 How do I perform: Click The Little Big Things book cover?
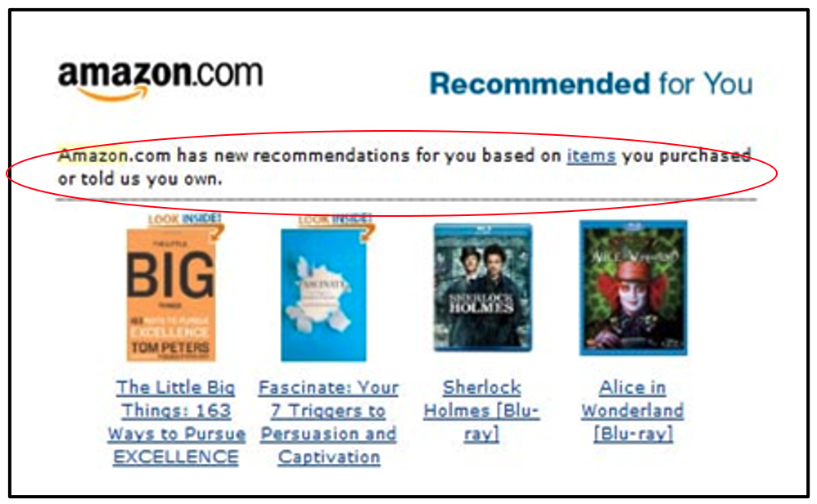click(x=171, y=295)
